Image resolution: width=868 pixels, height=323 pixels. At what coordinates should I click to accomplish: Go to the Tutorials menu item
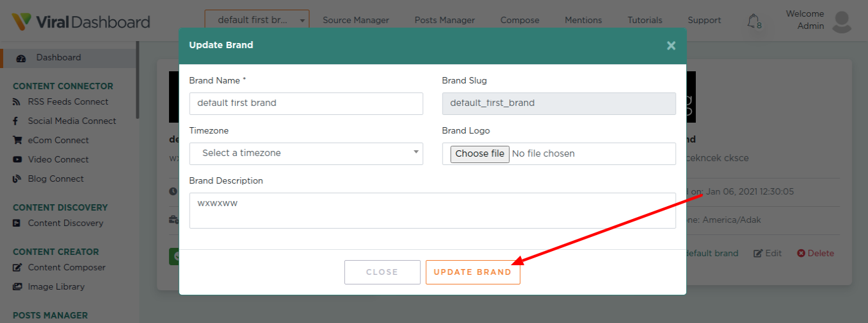point(644,20)
